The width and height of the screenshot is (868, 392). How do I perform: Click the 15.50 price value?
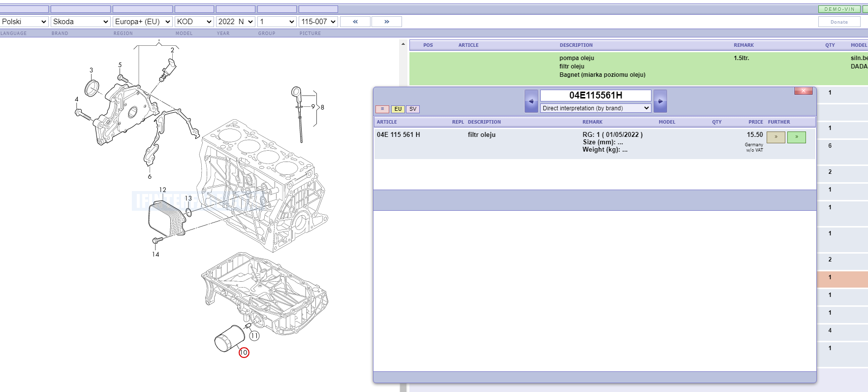tap(755, 134)
